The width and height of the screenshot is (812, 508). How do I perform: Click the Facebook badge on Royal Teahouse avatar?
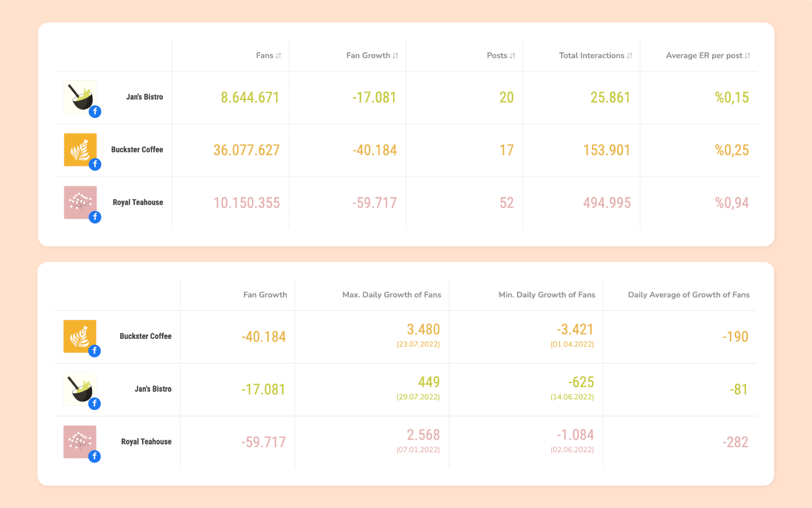[95, 216]
